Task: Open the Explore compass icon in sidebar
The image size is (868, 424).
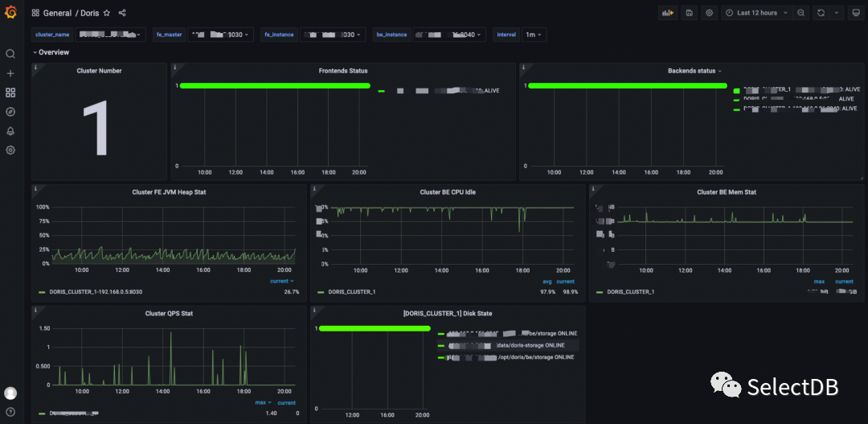Action: [10, 112]
